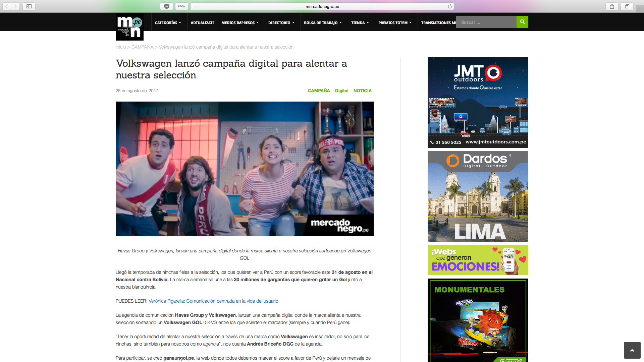Open the CAMPAÑA breadcrumb link
This screenshot has width=644, height=362.
[x=142, y=47]
